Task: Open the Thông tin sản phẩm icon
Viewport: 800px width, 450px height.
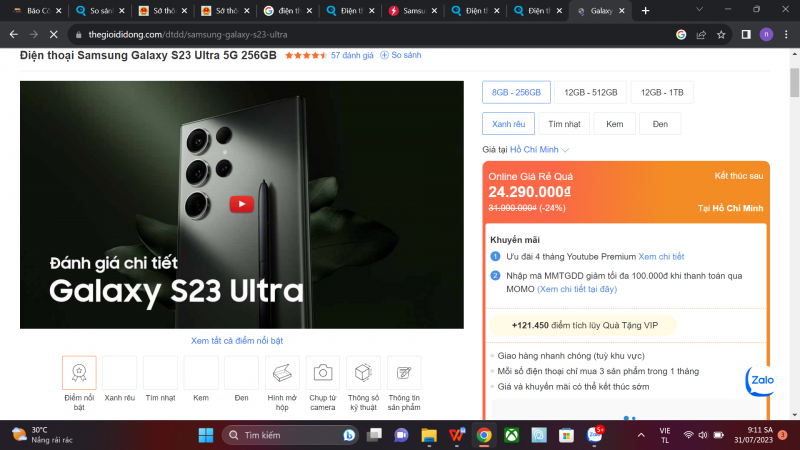Action: pyautogui.click(x=404, y=373)
